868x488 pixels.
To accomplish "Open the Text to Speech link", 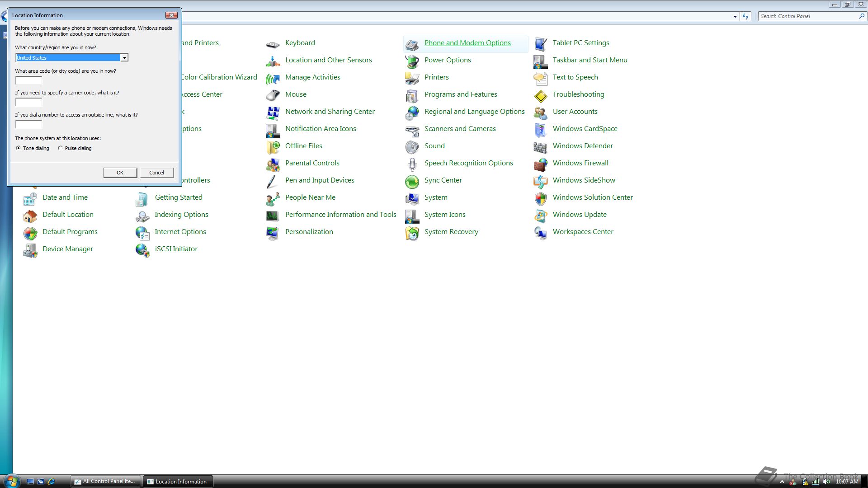I will click(575, 77).
